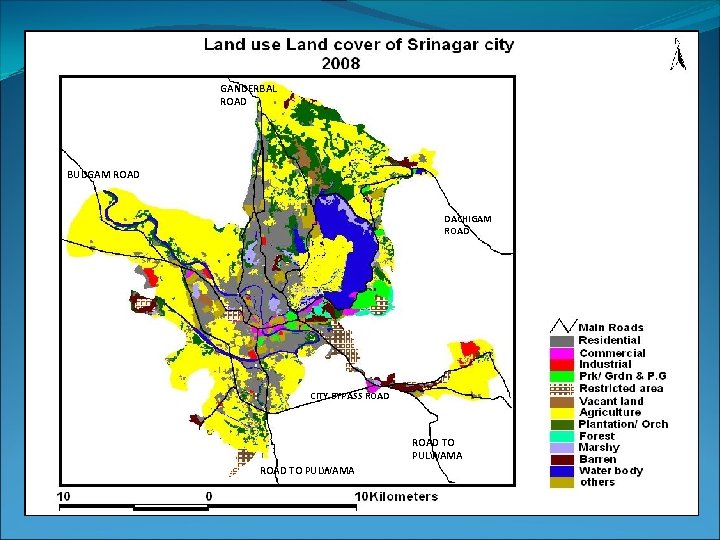Image resolution: width=720 pixels, height=540 pixels.
Task: Click the 'Barren' legend text
Action: [x=598, y=460]
